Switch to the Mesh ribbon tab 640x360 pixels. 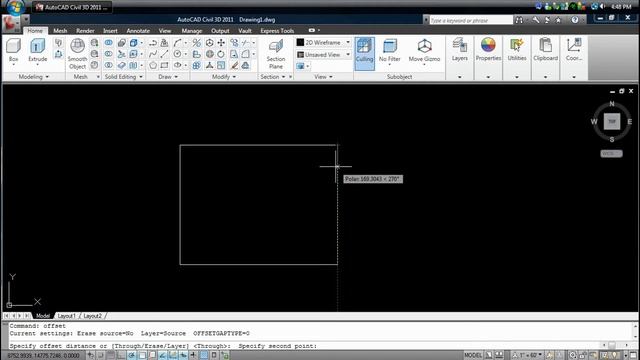click(x=60, y=31)
